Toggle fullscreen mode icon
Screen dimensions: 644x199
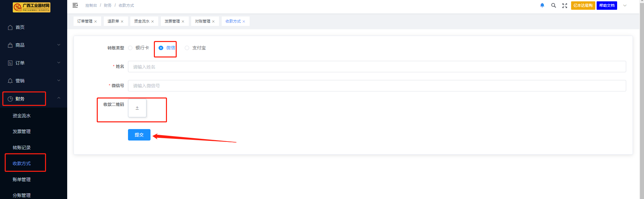(565, 6)
